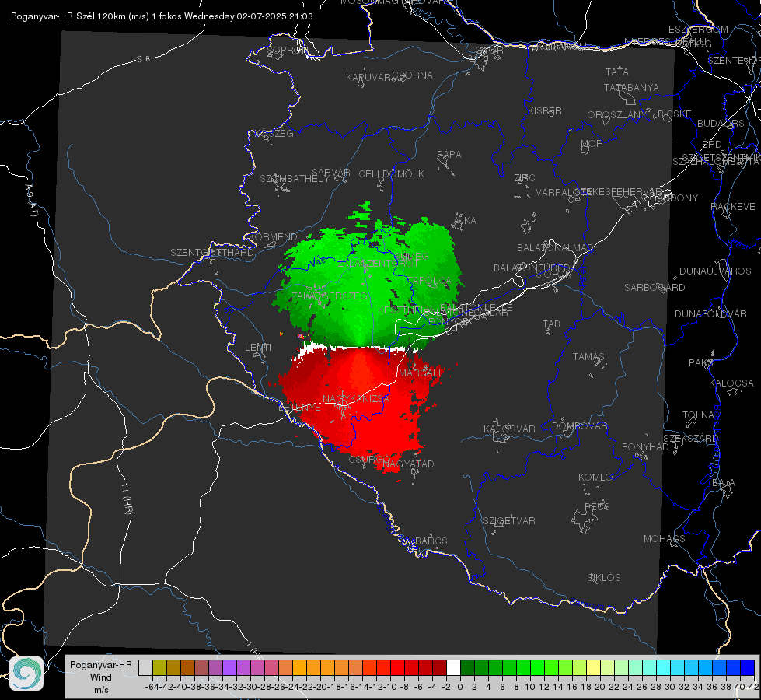Click the KISBER city label
Image resolution: width=761 pixels, height=700 pixels.
tap(545, 110)
